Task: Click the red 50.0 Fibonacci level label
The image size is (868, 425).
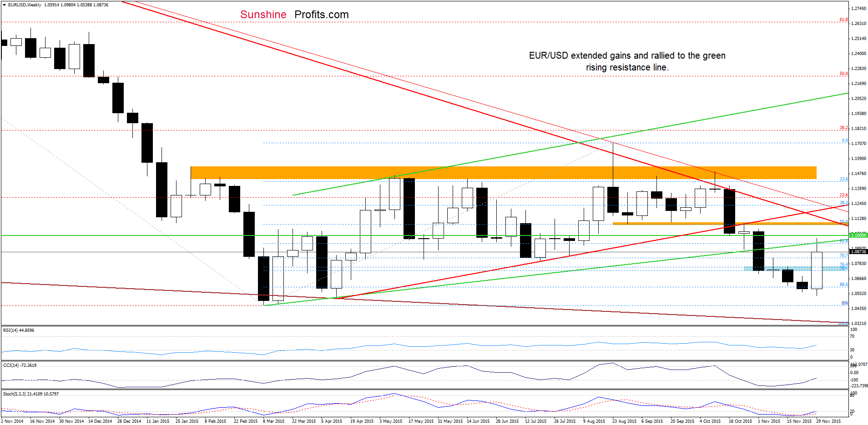Action: [x=844, y=74]
